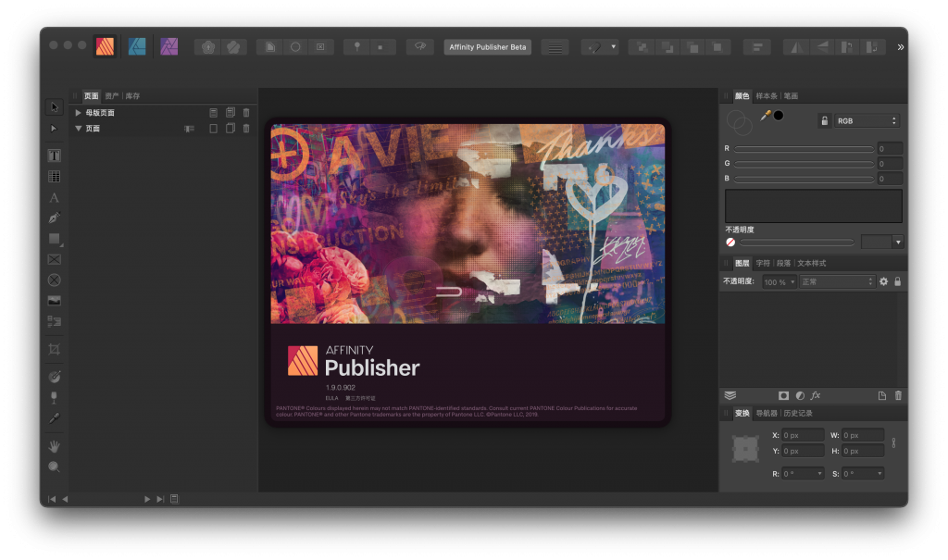948x560 pixels.
Task: Click the colour opacity slider
Action: [797, 243]
